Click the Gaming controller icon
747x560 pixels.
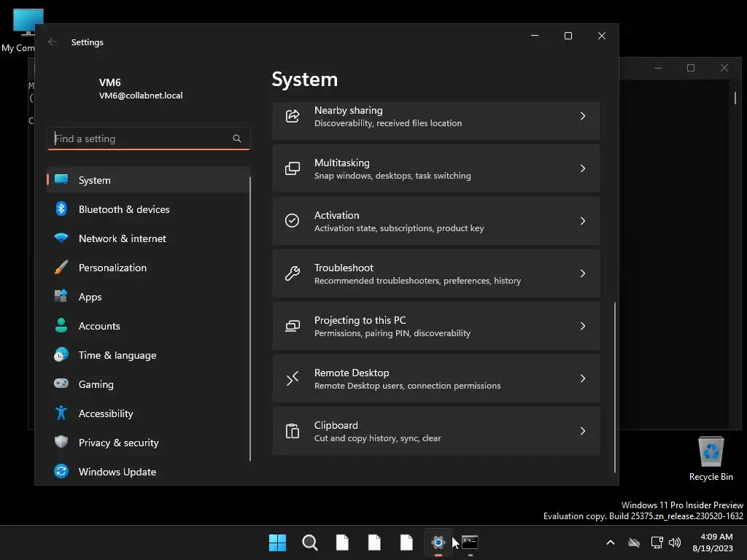click(61, 384)
